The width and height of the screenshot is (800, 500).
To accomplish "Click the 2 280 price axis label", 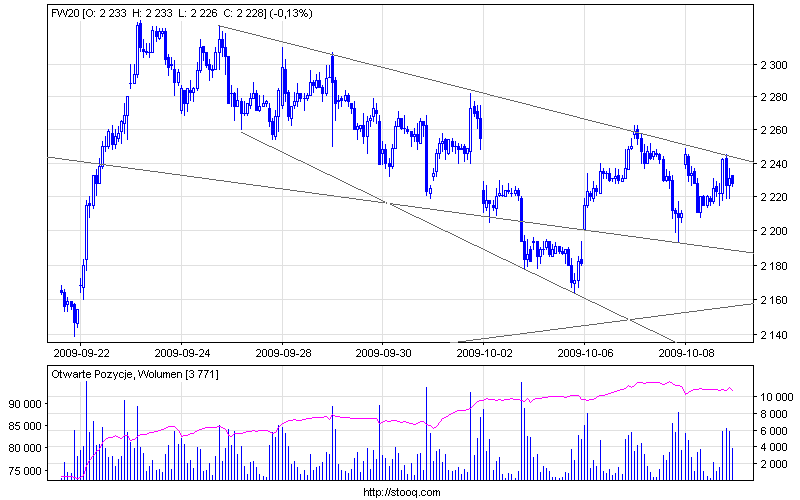I will [x=773, y=97].
